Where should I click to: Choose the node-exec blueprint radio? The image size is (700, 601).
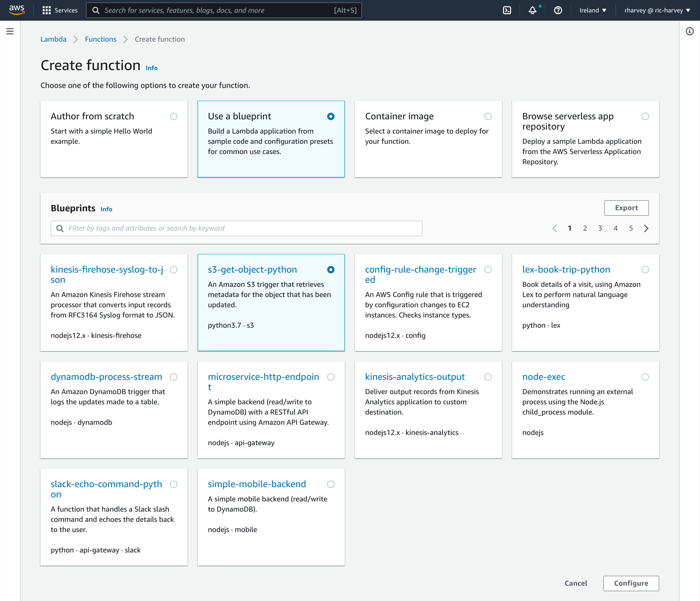point(645,377)
